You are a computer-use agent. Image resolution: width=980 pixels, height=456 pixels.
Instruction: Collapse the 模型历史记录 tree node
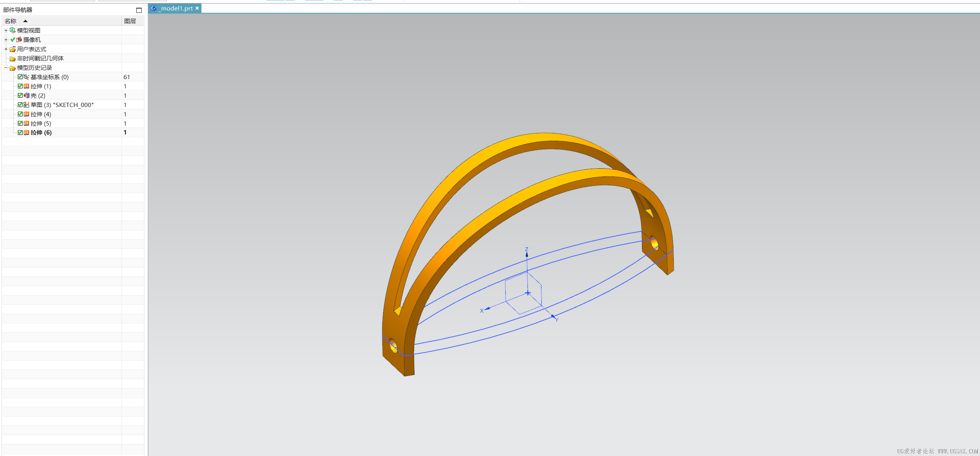point(6,68)
